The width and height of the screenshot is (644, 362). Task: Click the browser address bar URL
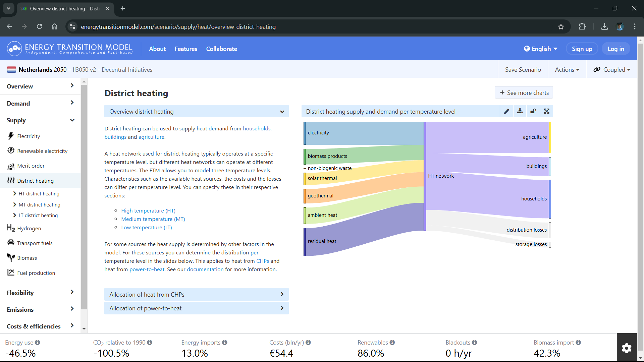click(178, 27)
